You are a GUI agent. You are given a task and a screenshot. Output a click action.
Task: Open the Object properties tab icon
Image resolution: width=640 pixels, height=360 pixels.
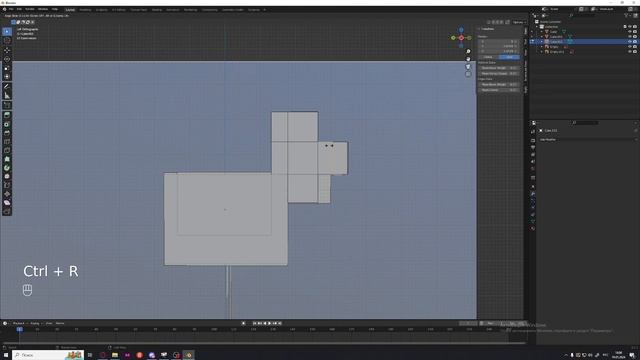coord(533,187)
